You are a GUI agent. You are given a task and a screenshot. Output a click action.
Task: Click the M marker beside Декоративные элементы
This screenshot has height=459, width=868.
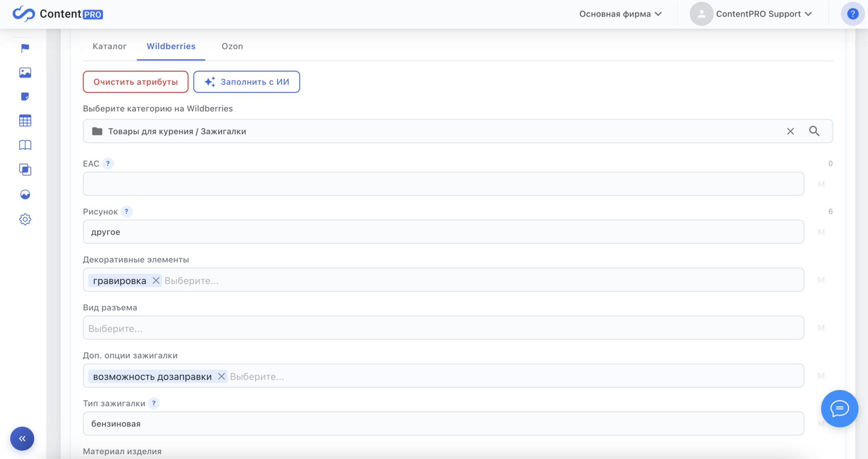click(x=821, y=280)
